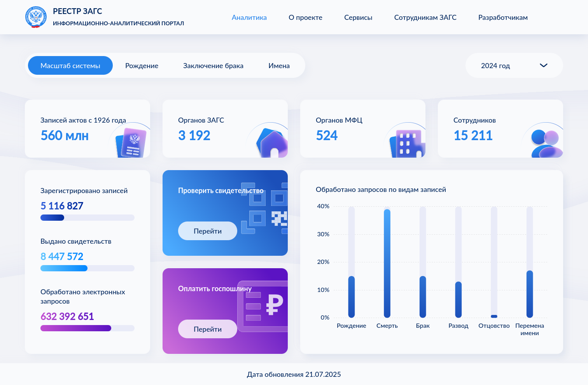Click the 5 116 827 figure

(x=62, y=206)
